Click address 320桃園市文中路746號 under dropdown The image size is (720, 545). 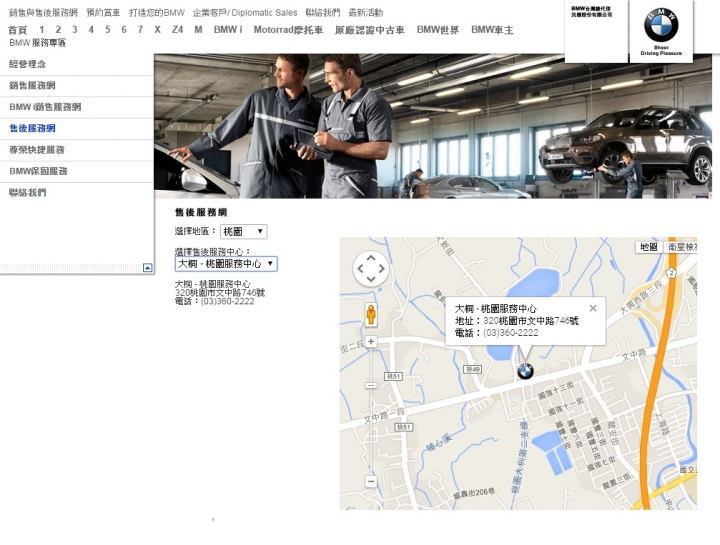[x=220, y=292]
